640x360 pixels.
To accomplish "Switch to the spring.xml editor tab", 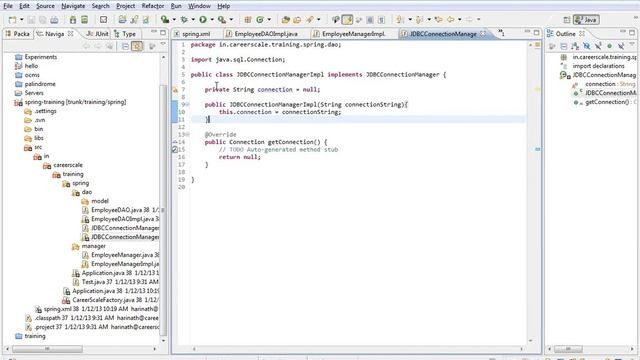I will point(196,34).
